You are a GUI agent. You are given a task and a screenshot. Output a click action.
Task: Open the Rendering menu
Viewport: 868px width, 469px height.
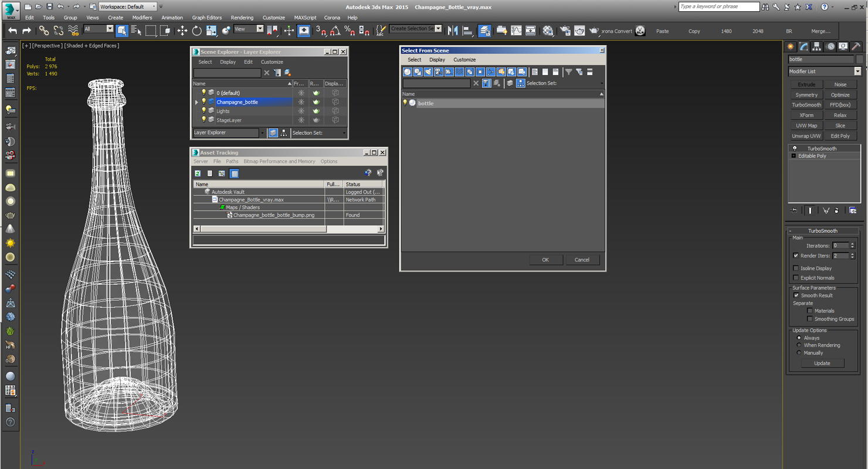242,18
